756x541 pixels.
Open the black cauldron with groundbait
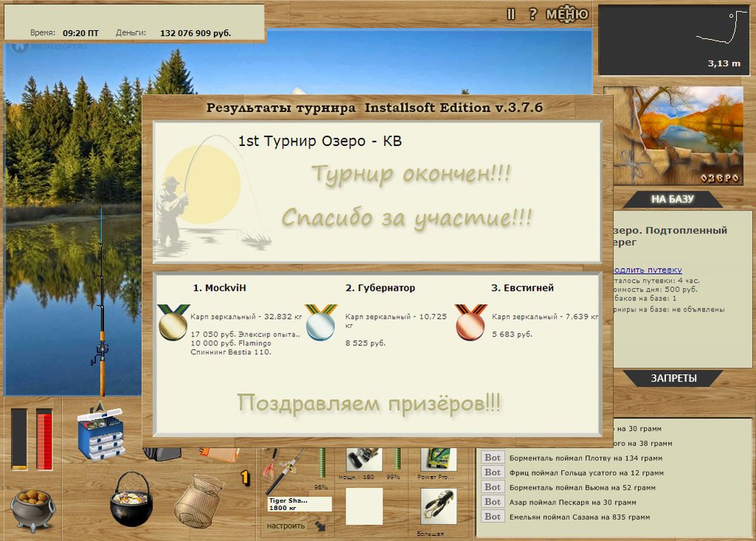pyautogui.click(x=130, y=500)
